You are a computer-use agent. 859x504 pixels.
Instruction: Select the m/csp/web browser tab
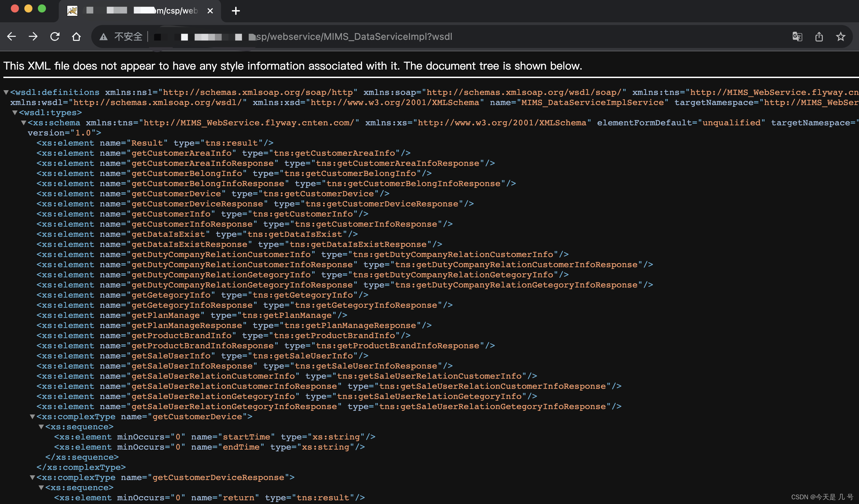(140, 11)
